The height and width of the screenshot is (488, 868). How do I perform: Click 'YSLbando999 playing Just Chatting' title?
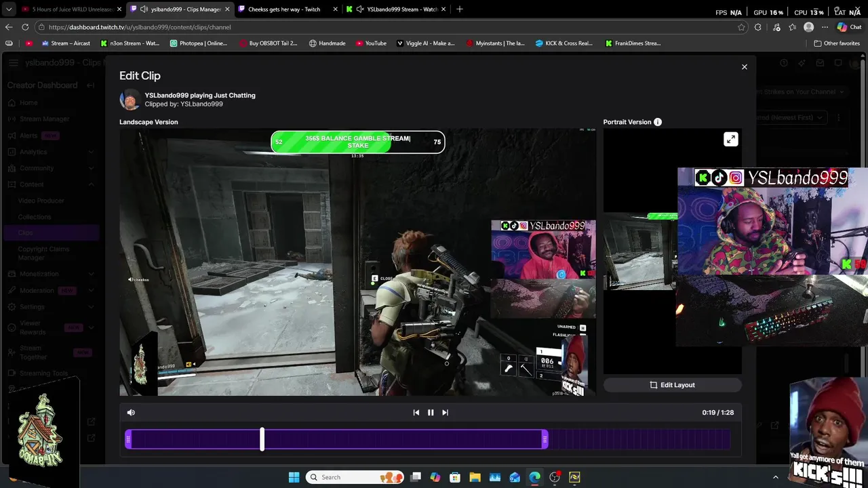[200, 96]
